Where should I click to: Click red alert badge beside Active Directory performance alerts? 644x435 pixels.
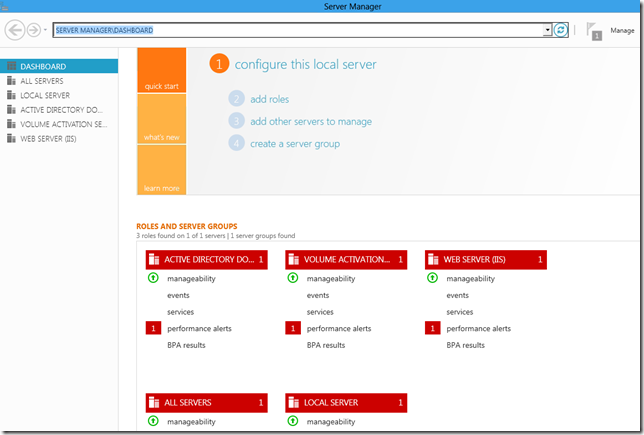[153, 328]
